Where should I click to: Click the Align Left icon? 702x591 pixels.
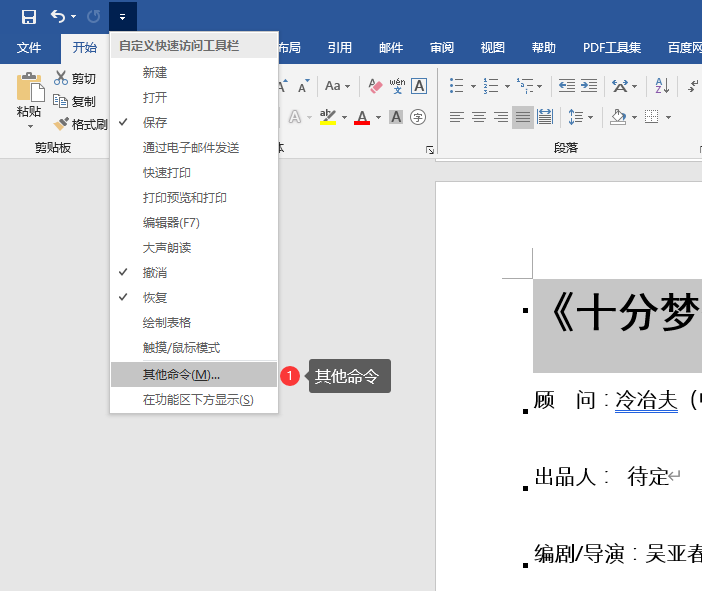(457, 117)
